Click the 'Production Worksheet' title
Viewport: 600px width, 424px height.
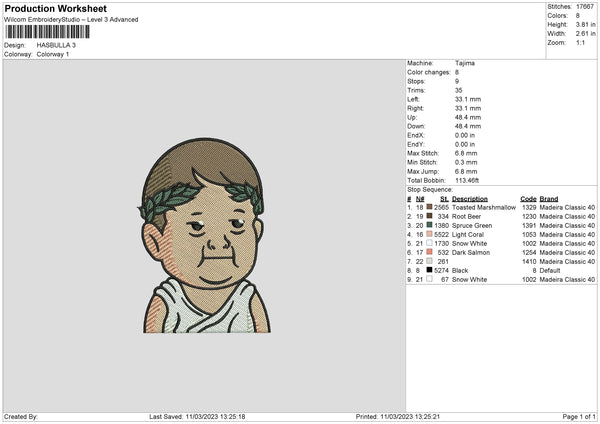pyautogui.click(x=55, y=8)
